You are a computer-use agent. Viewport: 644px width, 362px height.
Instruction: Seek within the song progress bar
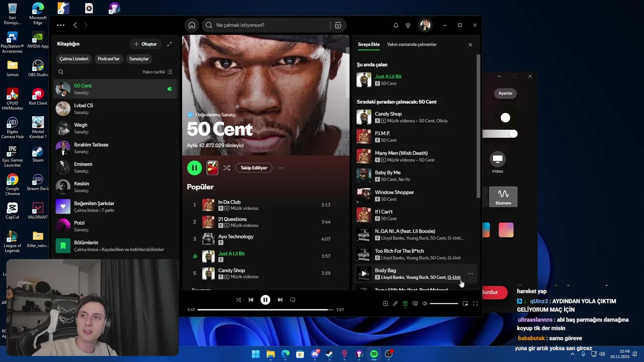265,310
